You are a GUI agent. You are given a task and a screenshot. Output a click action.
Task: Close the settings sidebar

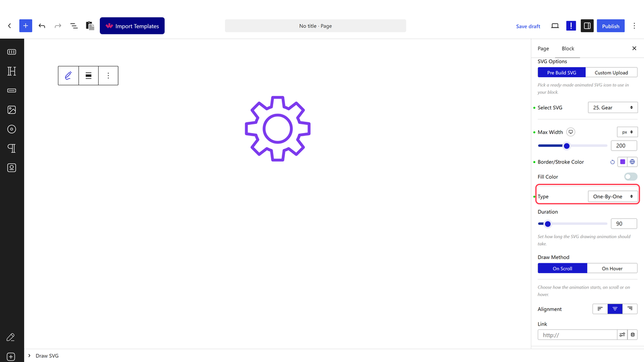634,48
